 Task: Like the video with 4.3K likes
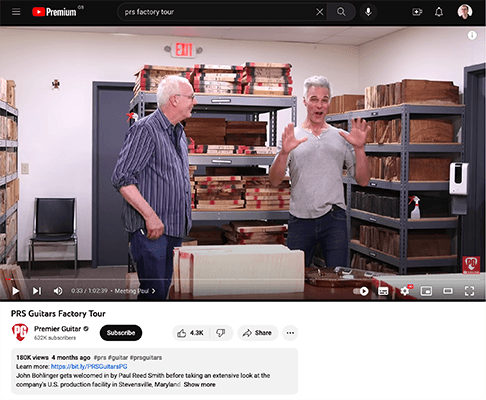click(190, 333)
